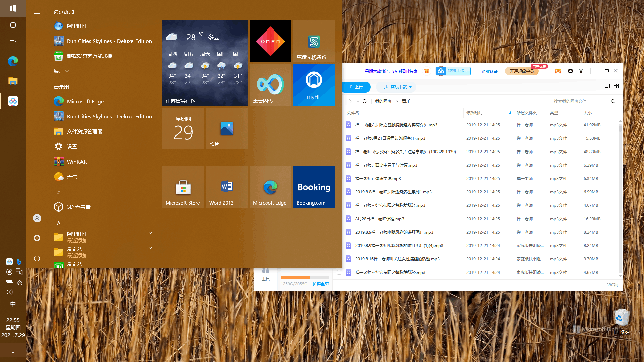The height and width of the screenshot is (362, 644).
Task: Click 所属文件夹 column header
Action: (x=530, y=113)
